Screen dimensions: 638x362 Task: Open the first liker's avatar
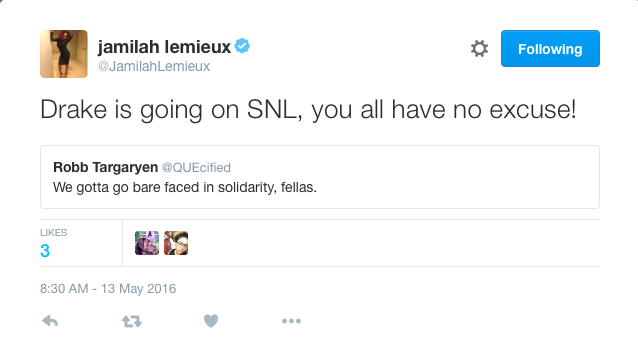pos(147,243)
